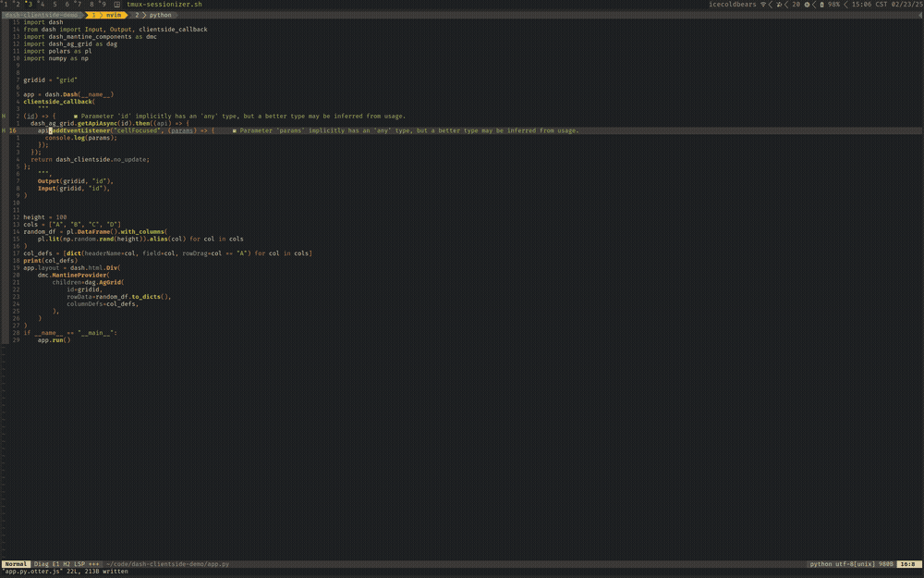The image size is (924, 578).
Task: Click the window layout icon beside tmux-sessionizer.sh
Action: click(116, 4)
